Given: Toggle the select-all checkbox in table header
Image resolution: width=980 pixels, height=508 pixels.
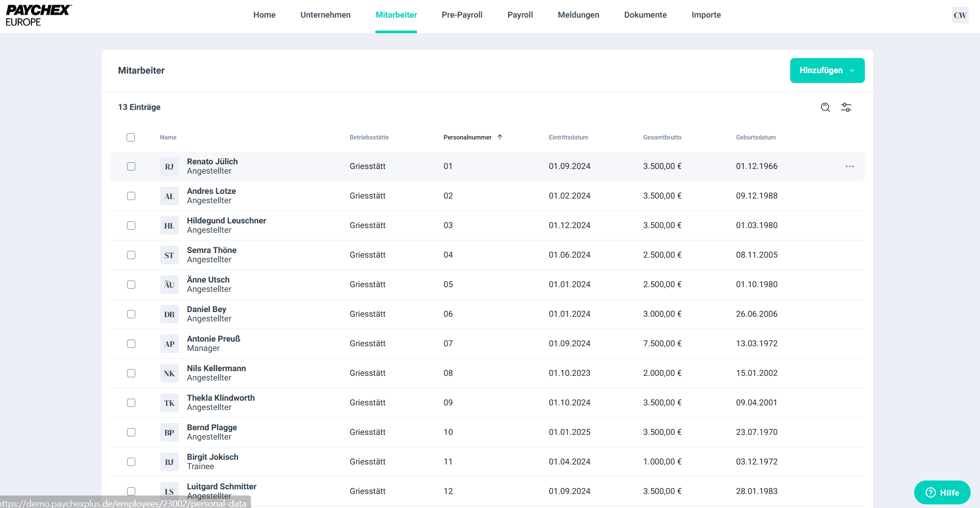Looking at the screenshot, I should [131, 137].
